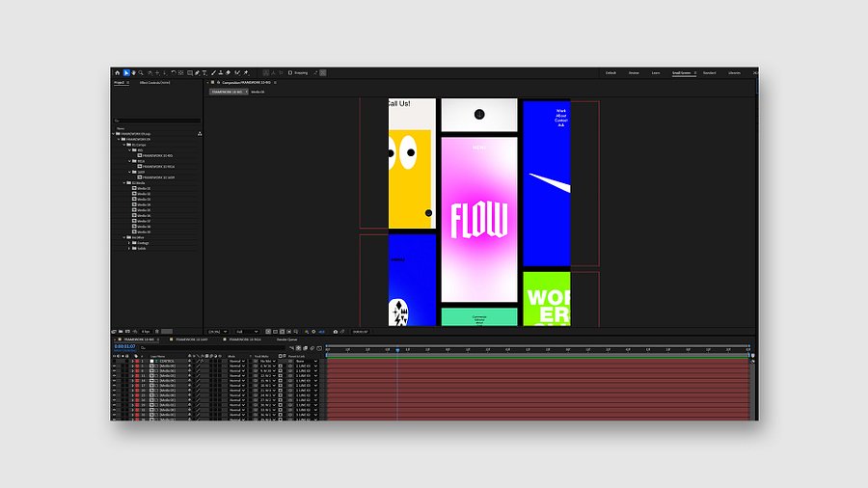Screen dimensions: 868x488
Task: Select the FRAMEWORK 10 INSTA composition in Project
Action: click(x=158, y=167)
